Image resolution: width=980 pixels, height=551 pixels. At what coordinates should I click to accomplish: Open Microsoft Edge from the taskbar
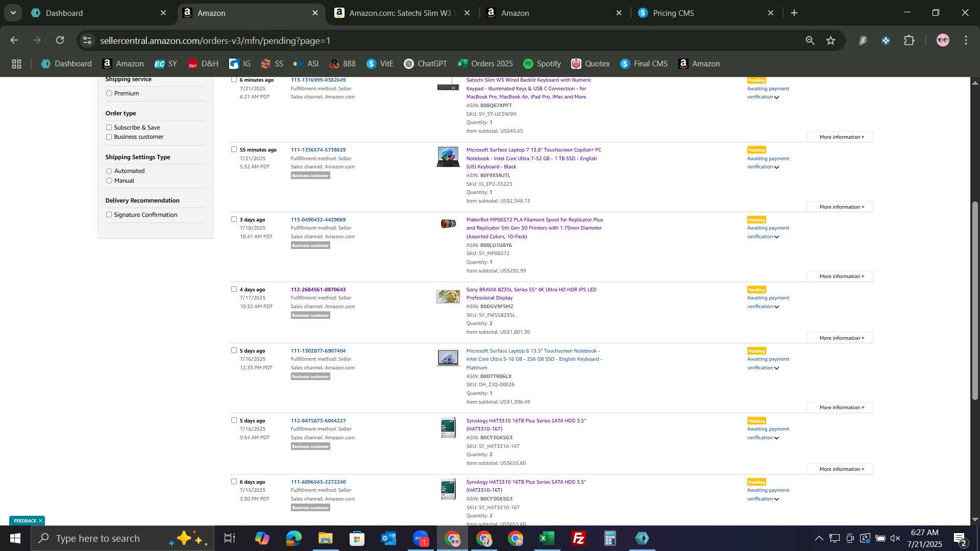[x=293, y=538]
